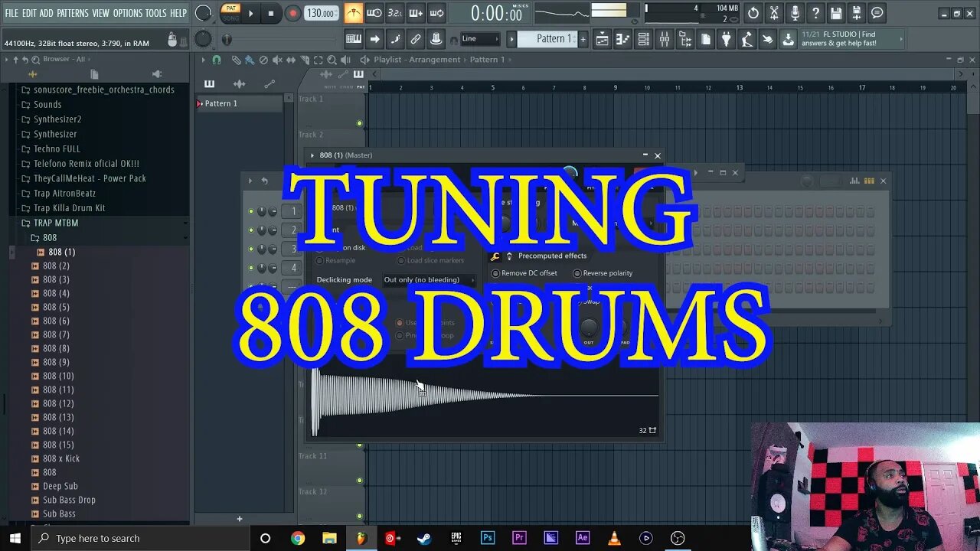Click the wrench Precomputed effects icon
The width and height of the screenshot is (980, 551).
click(495, 256)
